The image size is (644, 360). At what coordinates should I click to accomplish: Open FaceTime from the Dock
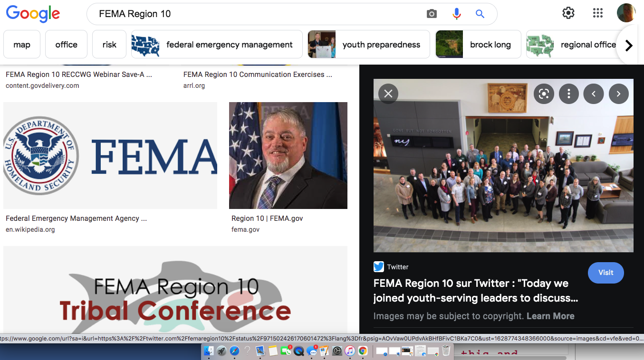pos(286,351)
